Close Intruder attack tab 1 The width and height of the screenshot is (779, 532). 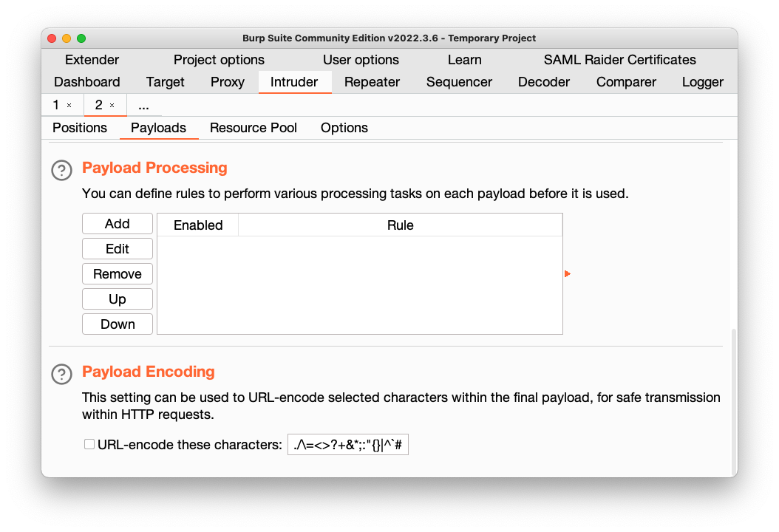(x=69, y=106)
